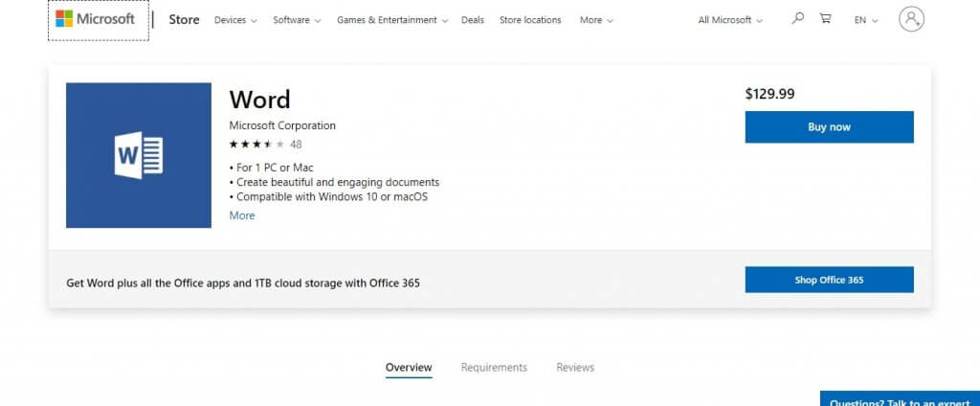Expand description with the More link
The width and height of the screenshot is (980, 406).
(x=242, y=215)
